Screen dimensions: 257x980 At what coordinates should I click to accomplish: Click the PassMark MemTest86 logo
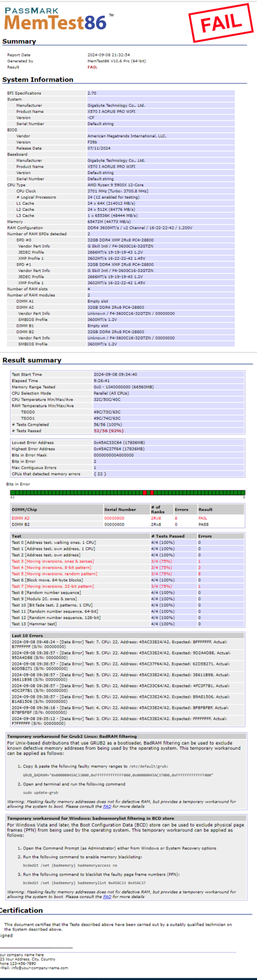pos(58,19)
